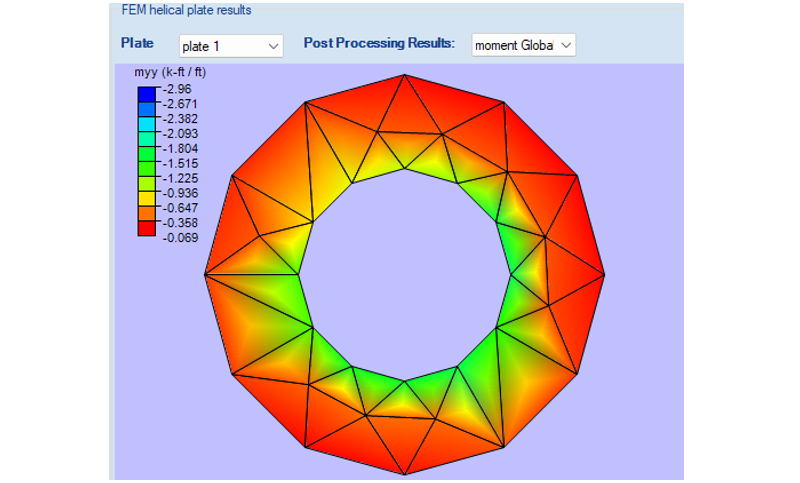Click the 'FEM helical plate results' heading

pyautogui.click(x=186, y=10)
